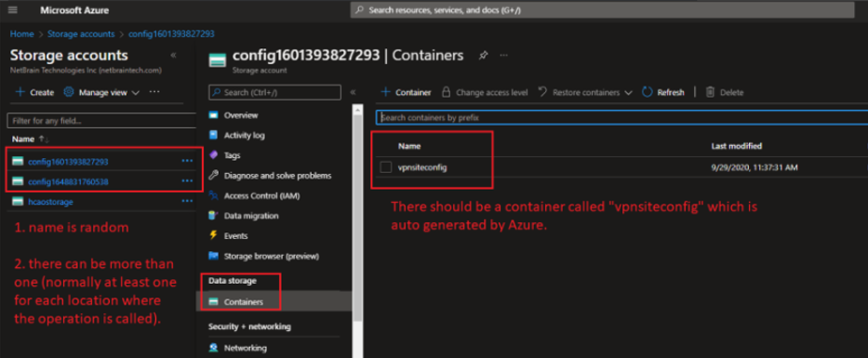Open ellipsis menu for hcaostorage

tap(187, 202)
